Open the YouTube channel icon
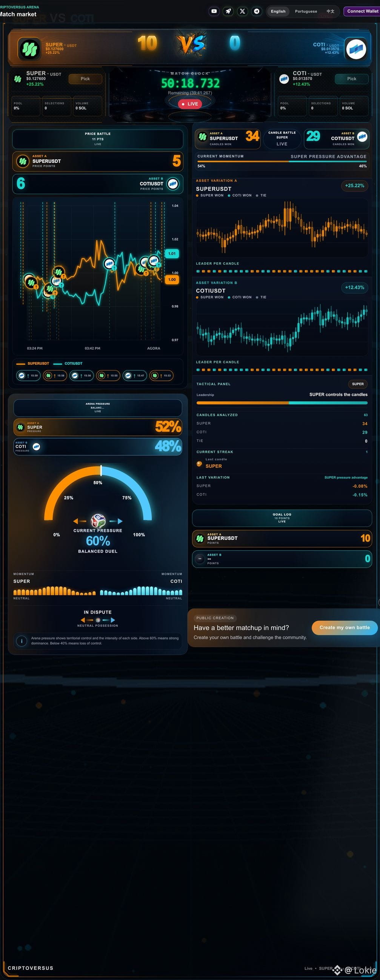This screenshot has height=980, width=380. (x=214, y=11)
